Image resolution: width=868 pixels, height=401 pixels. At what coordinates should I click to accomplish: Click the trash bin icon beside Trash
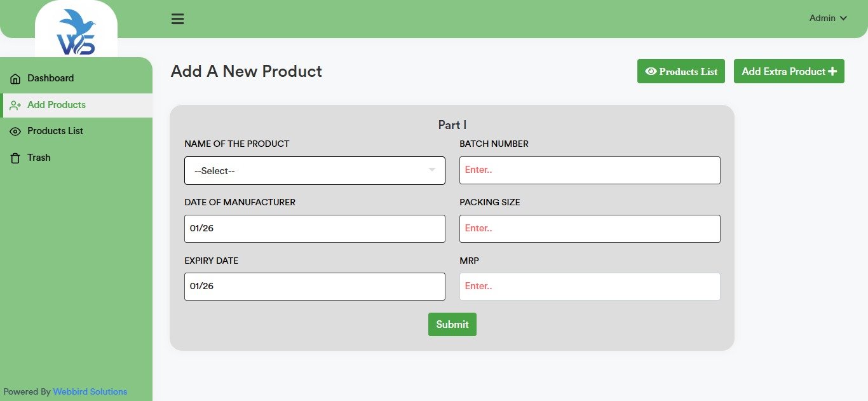[x=15, y=158]
